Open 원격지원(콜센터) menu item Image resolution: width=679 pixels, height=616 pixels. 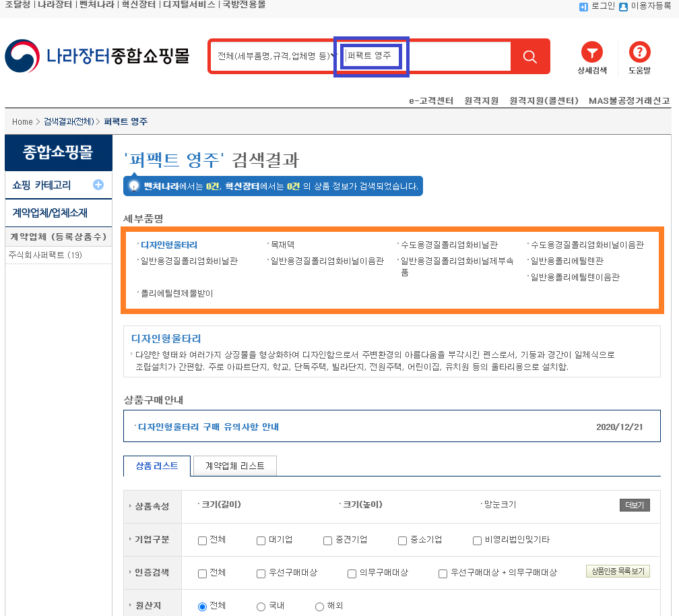(x=544, y=100)
